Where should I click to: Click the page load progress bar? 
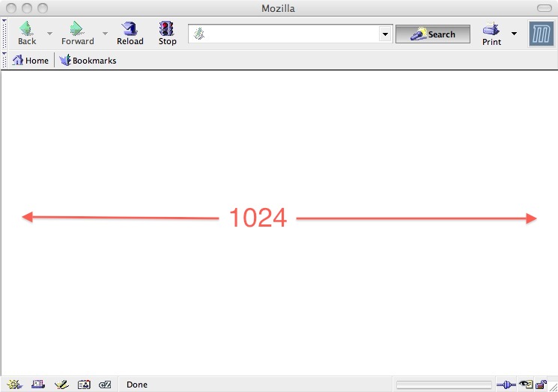coord(443,385)
